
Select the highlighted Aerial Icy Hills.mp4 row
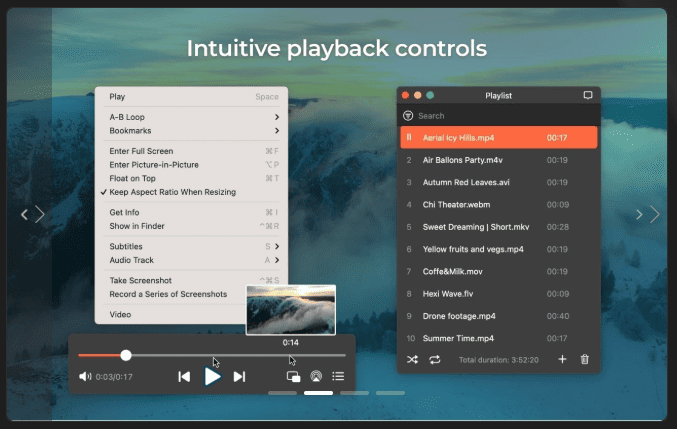[499, 138]
